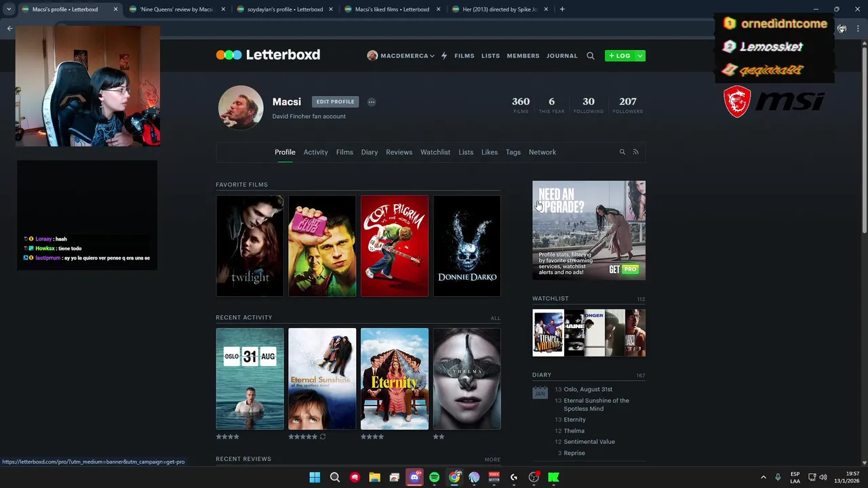Switch to the Likes tab
Screen dimensions: 868x488
coord(490,152)
